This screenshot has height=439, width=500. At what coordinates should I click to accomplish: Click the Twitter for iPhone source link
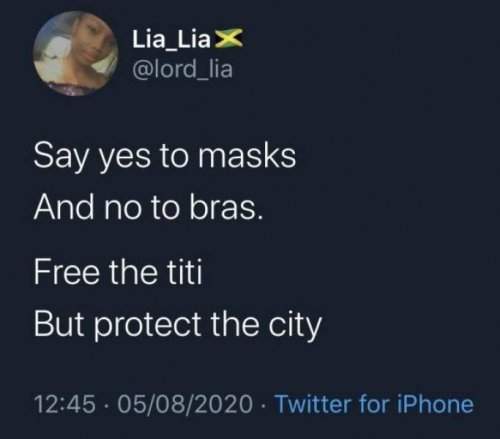[x=373, y=404]
